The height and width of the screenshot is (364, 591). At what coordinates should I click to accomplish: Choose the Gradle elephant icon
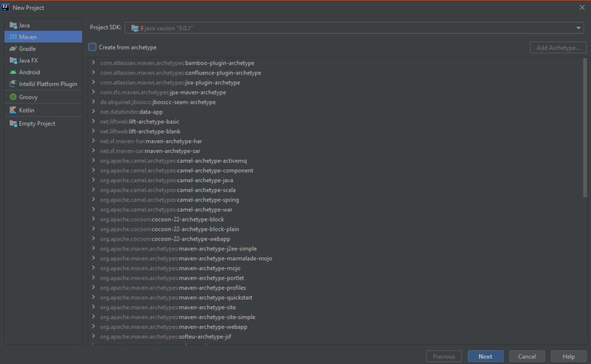point(13,48)
